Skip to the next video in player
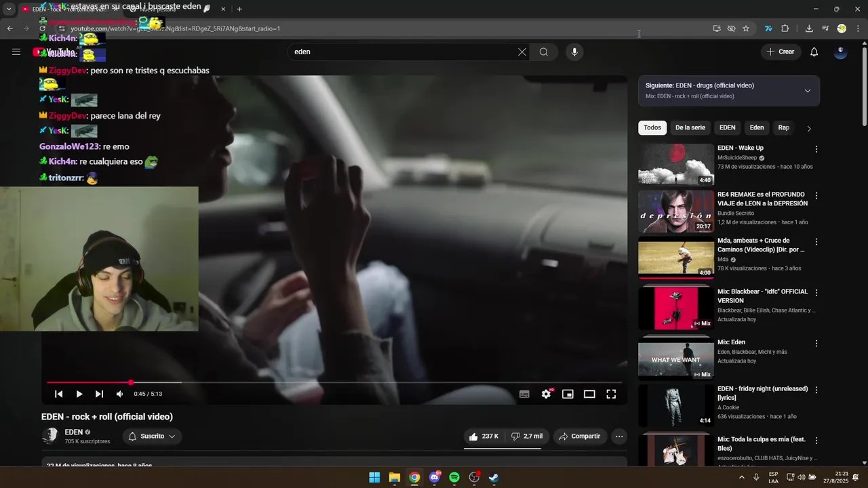This screenshot has height=488, width=868. [100, 394]
